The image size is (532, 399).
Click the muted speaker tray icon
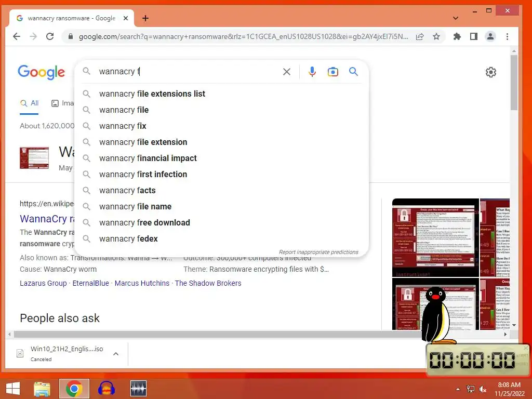click(x=483, y=389)
